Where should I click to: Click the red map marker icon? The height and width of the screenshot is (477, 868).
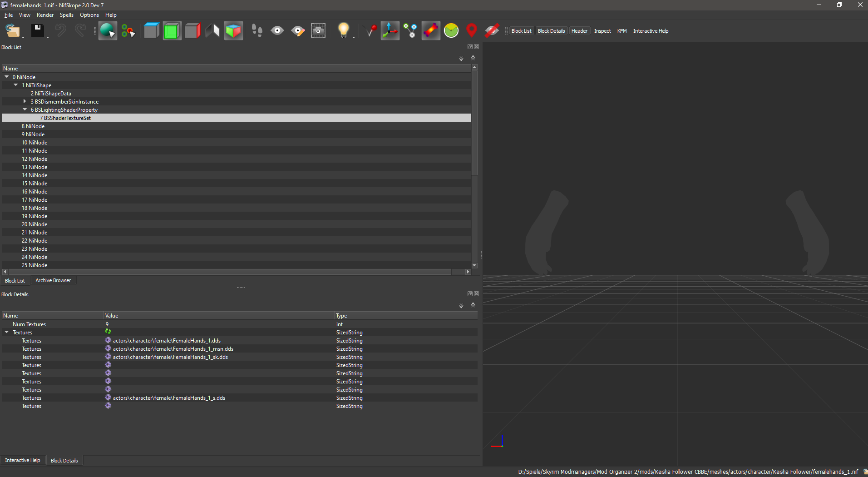[472, 31]
